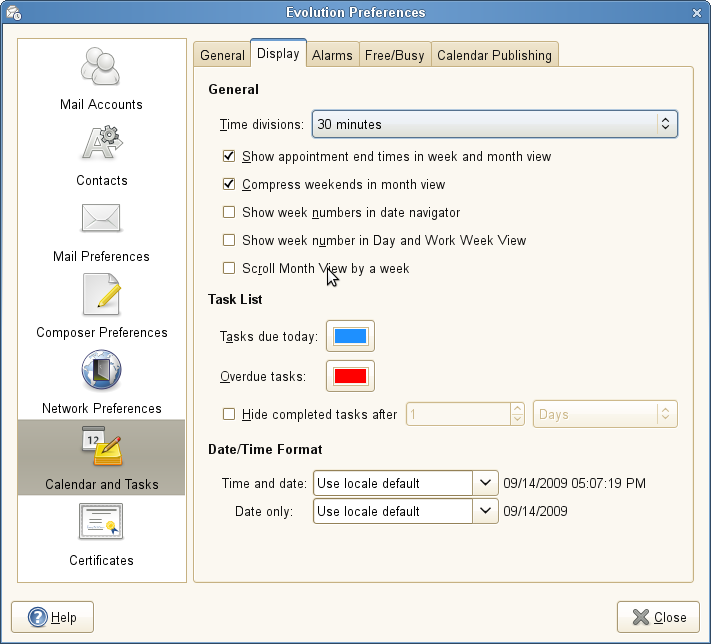This screenshot has width=711, height=644.
Task: Expand Time and date format arrow
Action: tap(485, 483)
